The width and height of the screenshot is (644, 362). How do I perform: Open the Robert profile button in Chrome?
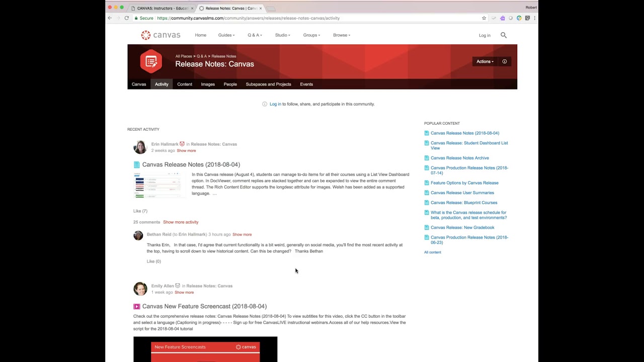(x=531, y=8)
